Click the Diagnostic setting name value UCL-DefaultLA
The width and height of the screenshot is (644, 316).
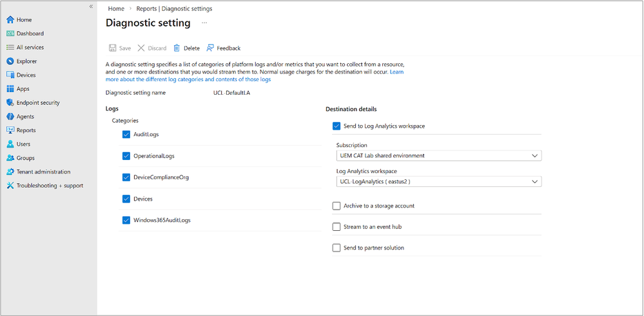pos(233,93)
